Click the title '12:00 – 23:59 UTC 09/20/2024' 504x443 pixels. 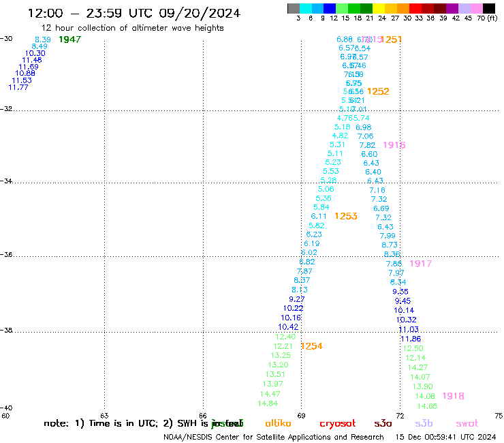(134, 14)
